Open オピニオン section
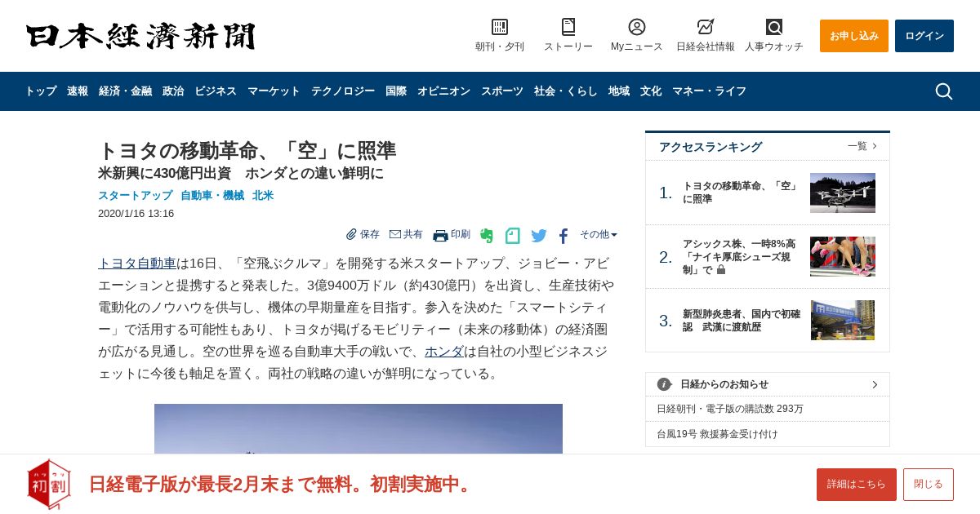Viewport: 980px width, 514px height. click(443, 91)
